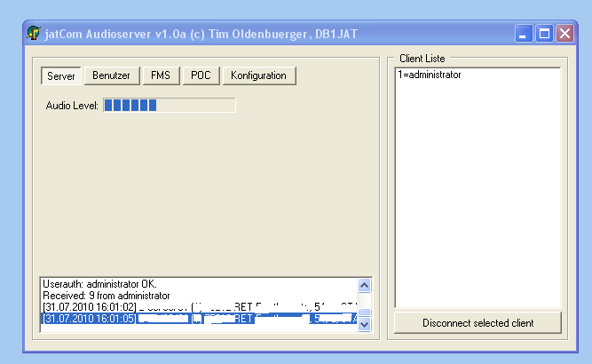Open the Benutzer tab
Viewport: 592px width, 364px height.
tap(111, 75)
